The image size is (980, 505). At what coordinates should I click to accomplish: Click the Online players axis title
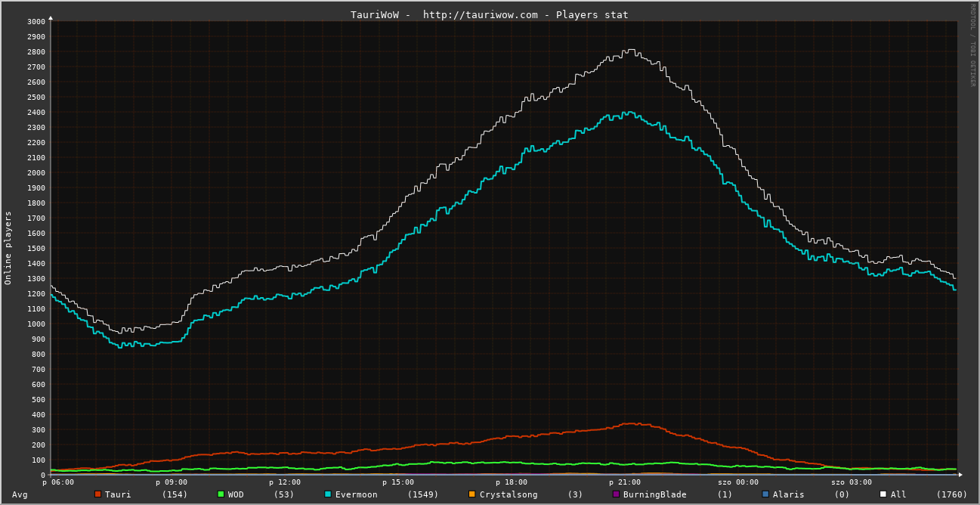pyautogui.click(x=8, y=247)
